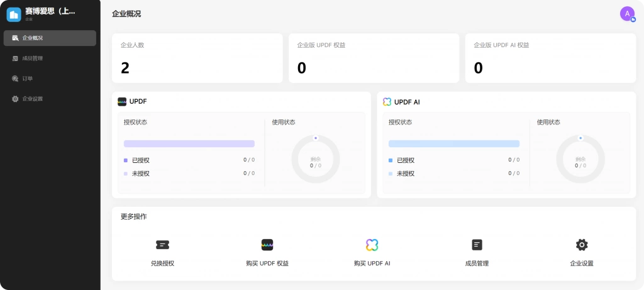Click the 兑换授权 ticket icon

pyautogui.click(x=163, y=245)
